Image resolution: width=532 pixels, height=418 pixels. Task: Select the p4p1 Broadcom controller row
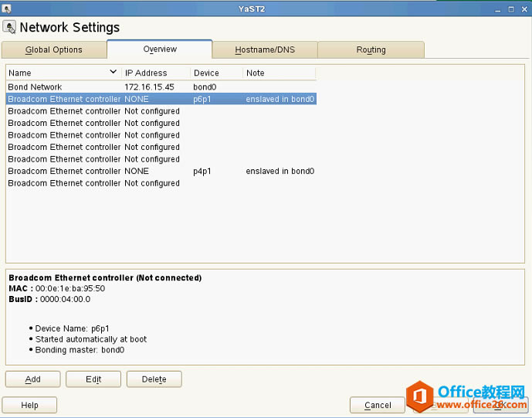click(x=161, y=171)
